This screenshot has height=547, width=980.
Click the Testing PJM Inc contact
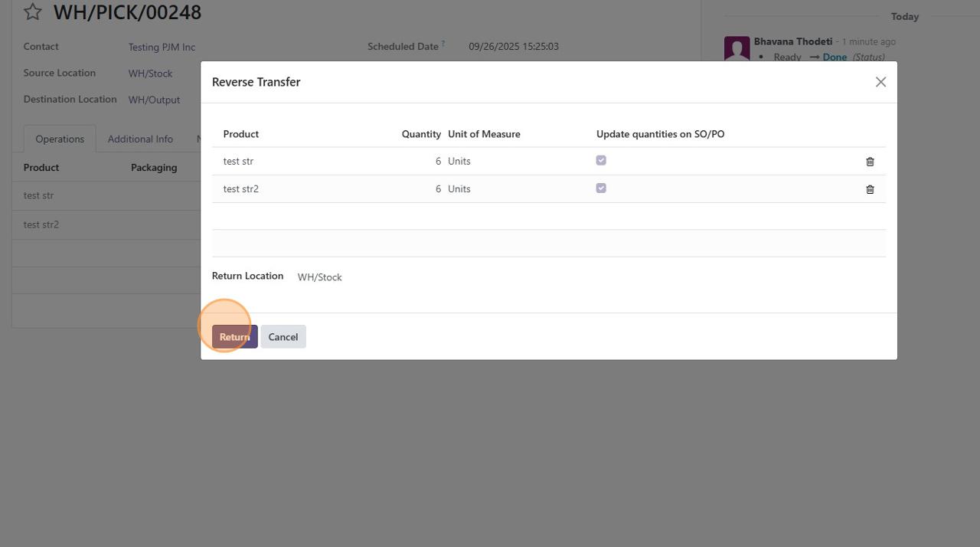point(162,47)
